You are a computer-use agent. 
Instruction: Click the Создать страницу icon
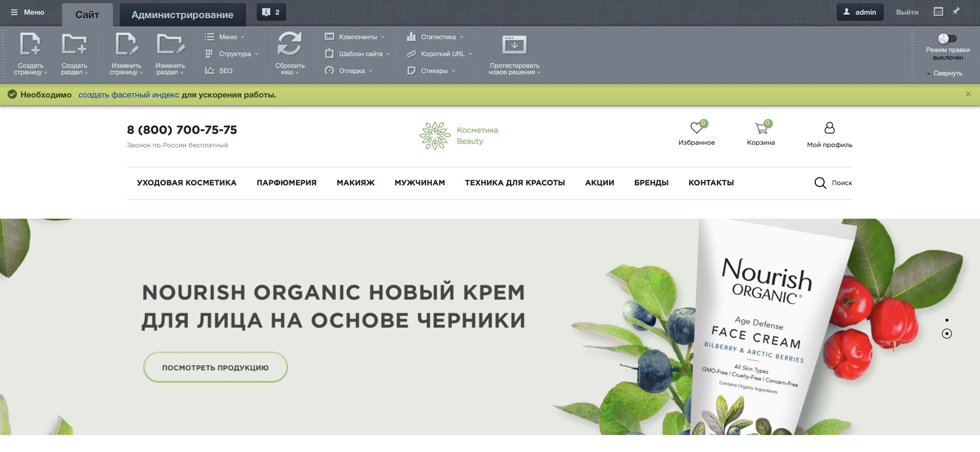[30, 44]
